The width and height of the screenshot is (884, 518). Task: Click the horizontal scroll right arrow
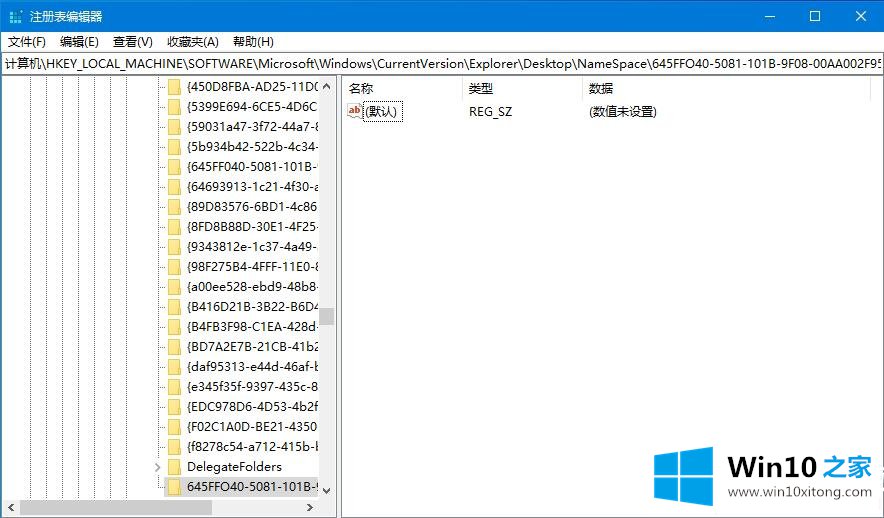pyautogui.click(x=310, y=507)
